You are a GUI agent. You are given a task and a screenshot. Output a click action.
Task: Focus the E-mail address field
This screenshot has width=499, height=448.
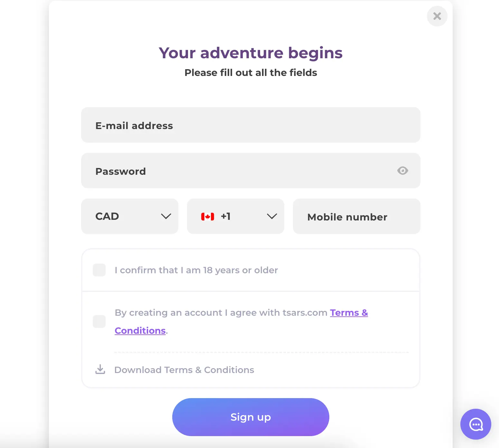(x=251, y=125)
